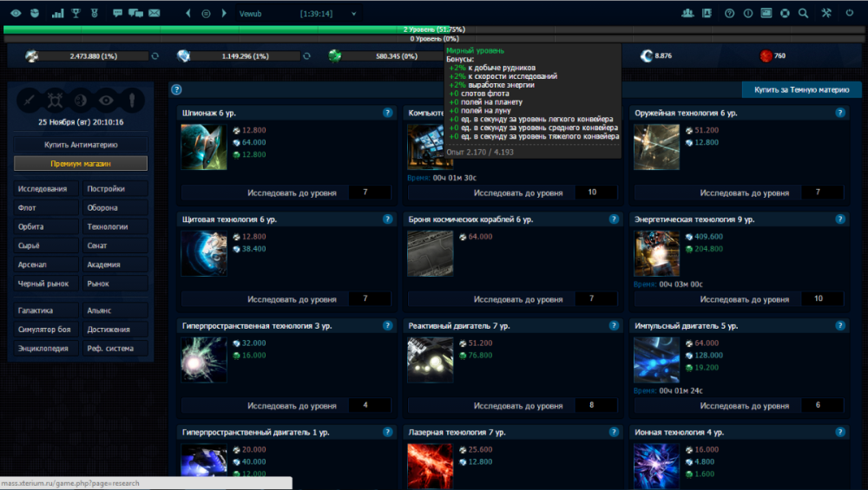Click level input 4 for Гиперпространственная технология
The width and height of the screenshot is (868, 490).
370,405
